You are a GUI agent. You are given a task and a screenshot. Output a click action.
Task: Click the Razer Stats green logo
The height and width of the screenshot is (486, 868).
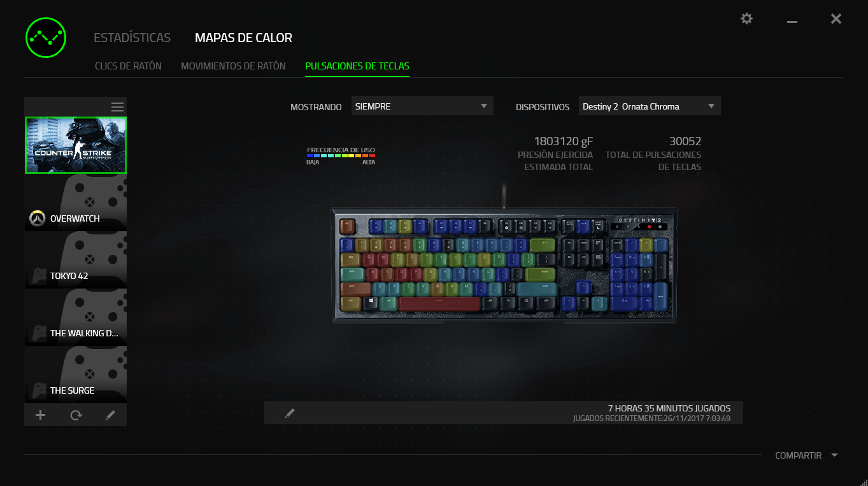point(46,36)
